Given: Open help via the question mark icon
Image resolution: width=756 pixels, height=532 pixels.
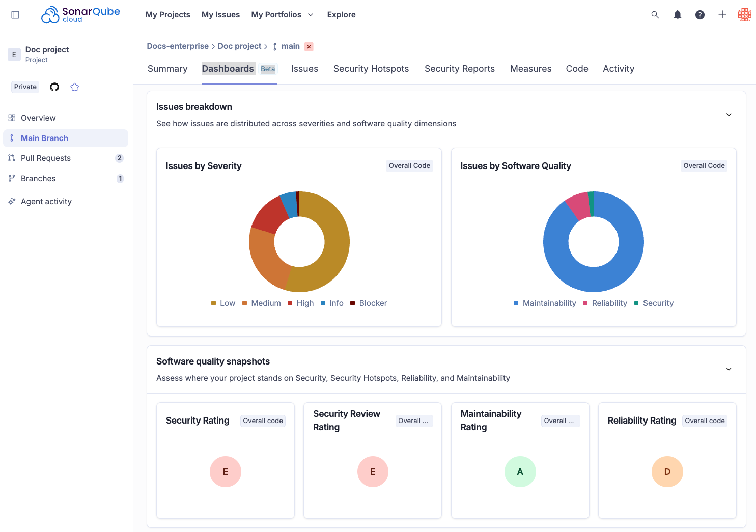Looking at the screenshot, I should (700, 15).
